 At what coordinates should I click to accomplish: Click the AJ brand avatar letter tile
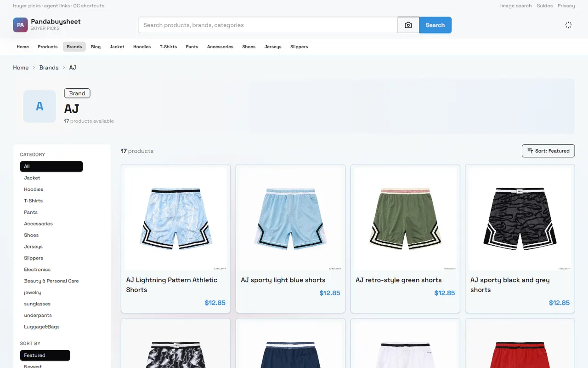(40, 106)
